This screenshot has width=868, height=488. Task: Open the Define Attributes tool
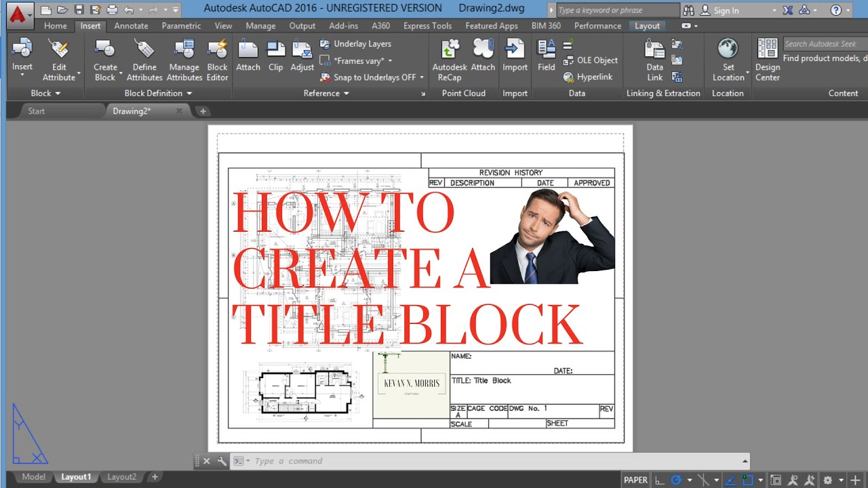point(144,60)
